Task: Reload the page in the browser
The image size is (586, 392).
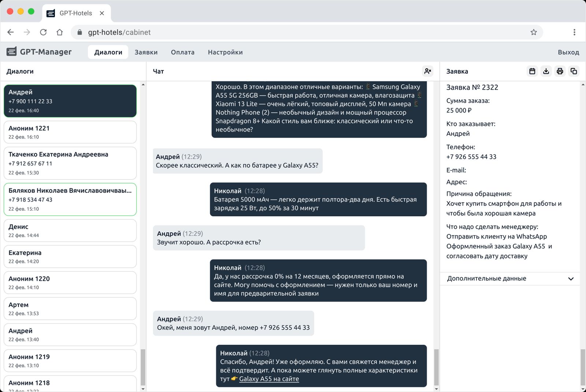Action: pyautogui.click(x=43, y=32)
